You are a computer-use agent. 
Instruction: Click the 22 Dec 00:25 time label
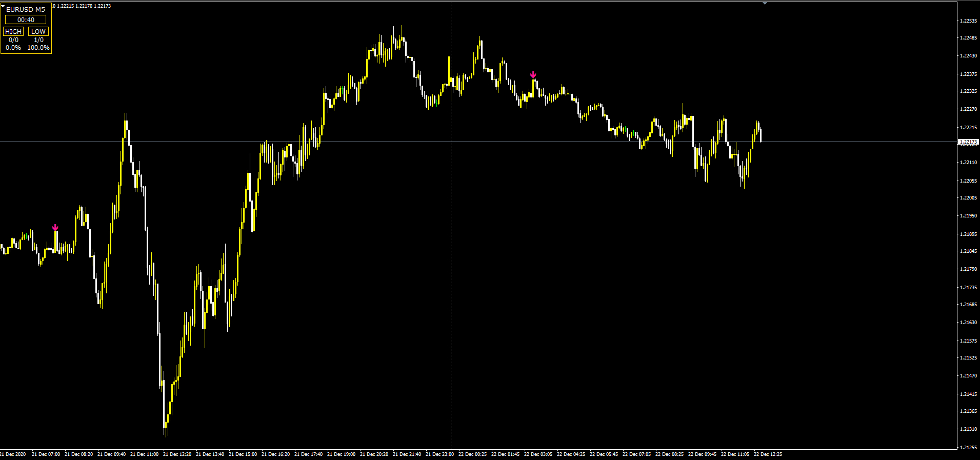(473, 454)
